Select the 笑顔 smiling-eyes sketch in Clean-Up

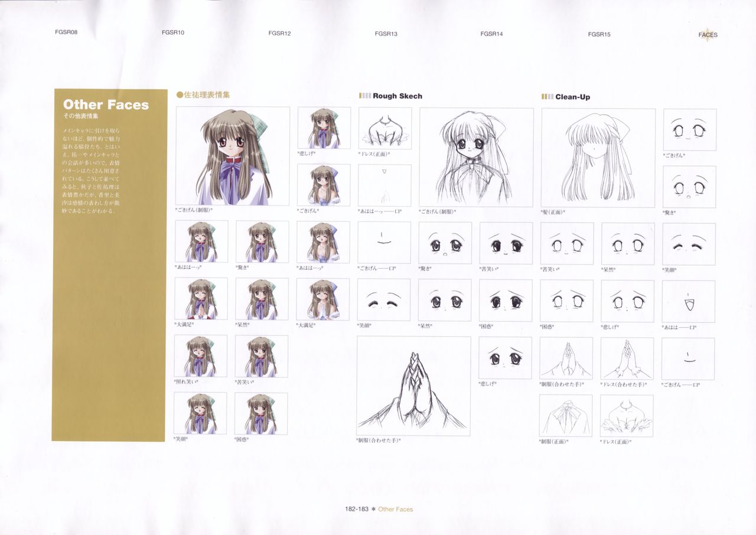point(689,242)
